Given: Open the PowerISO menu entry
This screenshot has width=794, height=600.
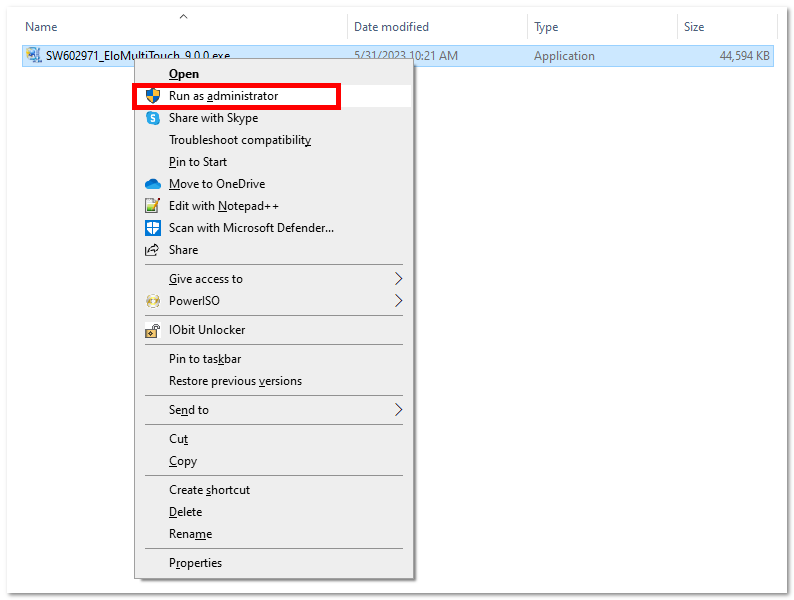Looking at the screenshot, I should [273, 301].
